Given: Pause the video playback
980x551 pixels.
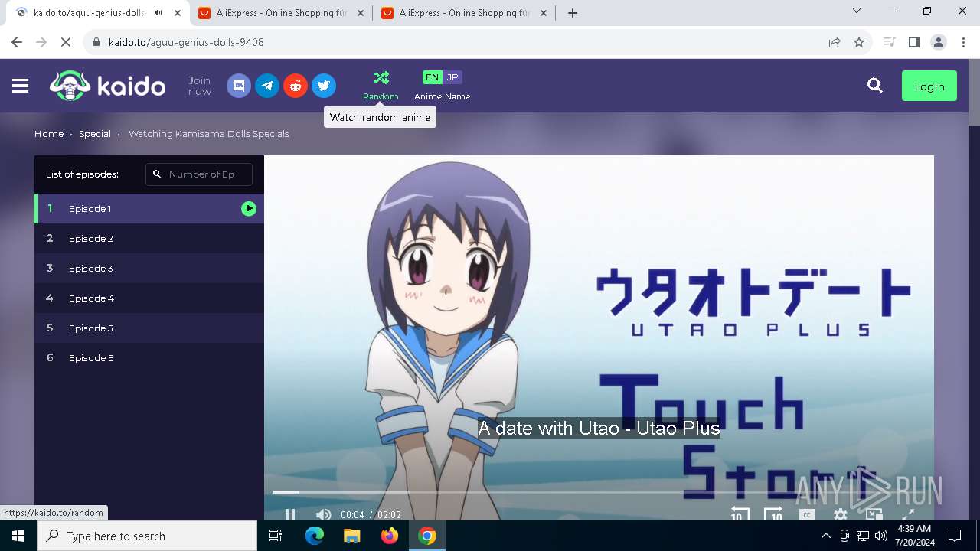Looking at the screenshot, I should point(290,515).
